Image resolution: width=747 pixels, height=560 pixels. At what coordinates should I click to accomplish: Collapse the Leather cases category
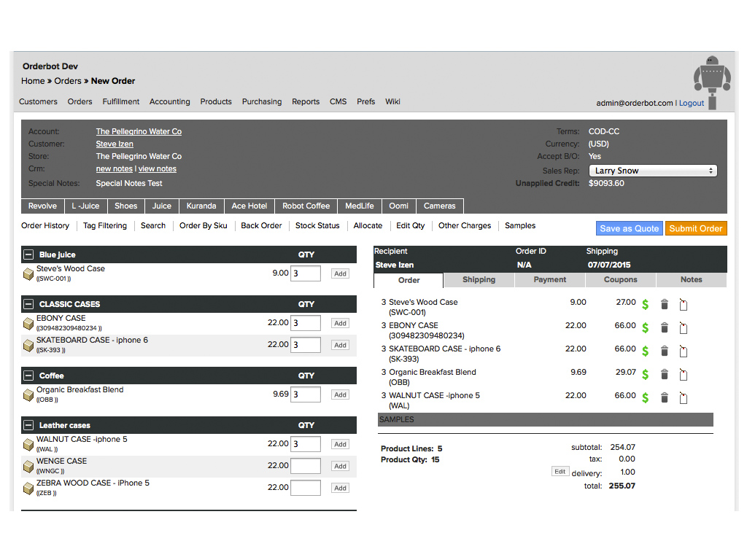click(28, 425)
